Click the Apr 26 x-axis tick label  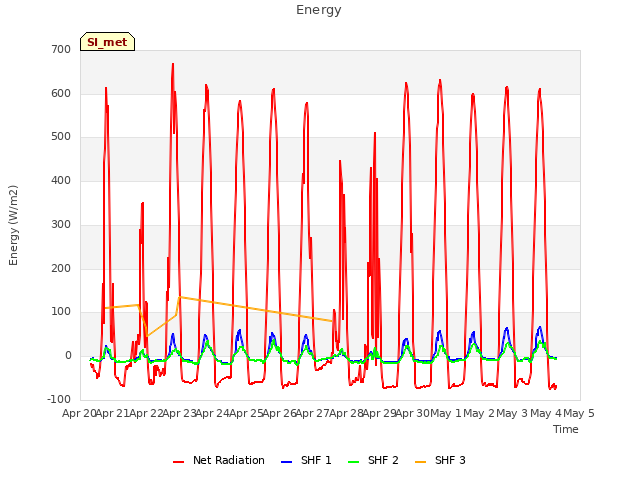pyautogui.click(x=280, y=413)
